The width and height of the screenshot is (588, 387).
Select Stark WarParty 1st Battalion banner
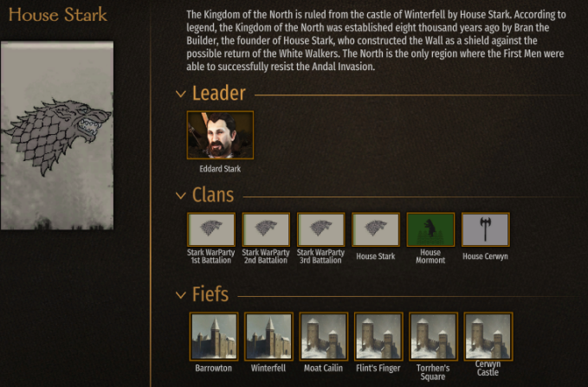211,229
